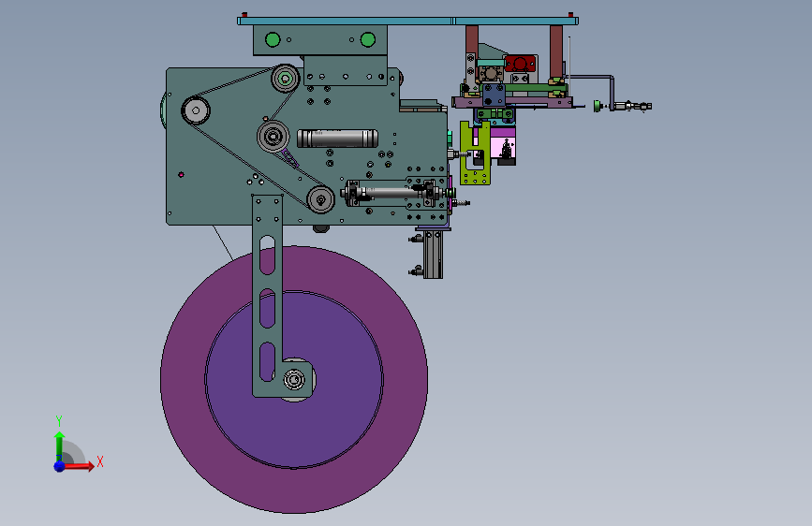
Task: Select the red block component
Action: pyautogui.click(x=520, y=64)
